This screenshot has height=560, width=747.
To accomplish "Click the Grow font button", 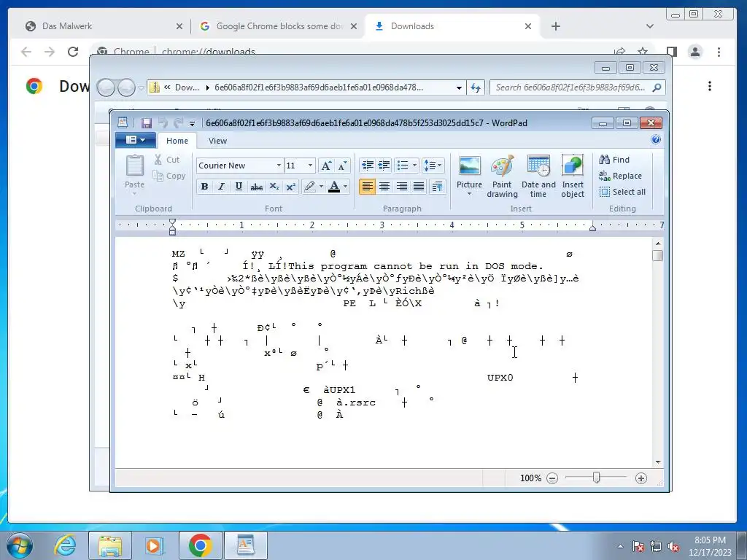I will (x=326, y=166).
